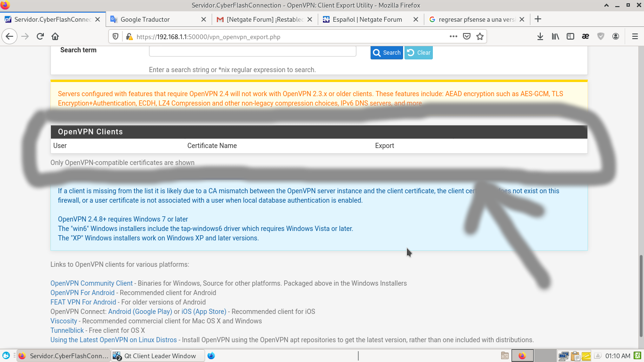The height and width of the screenshot is (362, 644).
Task: Open the Library bookmarks icon
Action: coord(555,36)
